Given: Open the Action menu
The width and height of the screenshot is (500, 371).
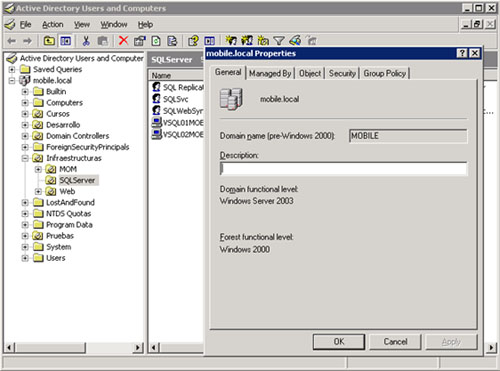Looking at the screenshot, I should click(x=53, y=25).
